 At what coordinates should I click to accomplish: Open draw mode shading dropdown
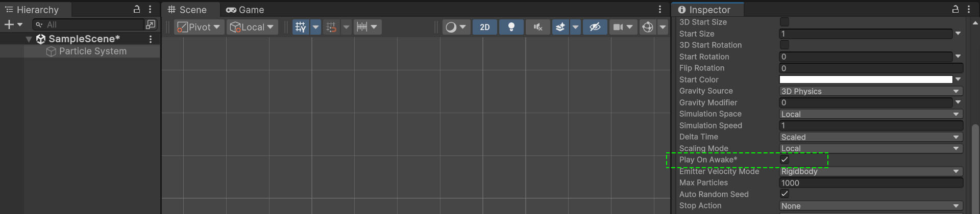click(456, 27)
